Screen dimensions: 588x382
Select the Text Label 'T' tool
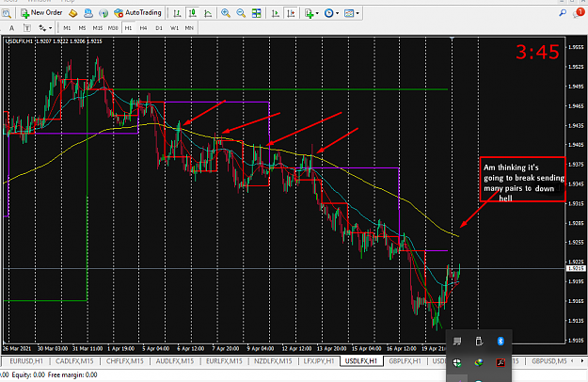point(27,28)
